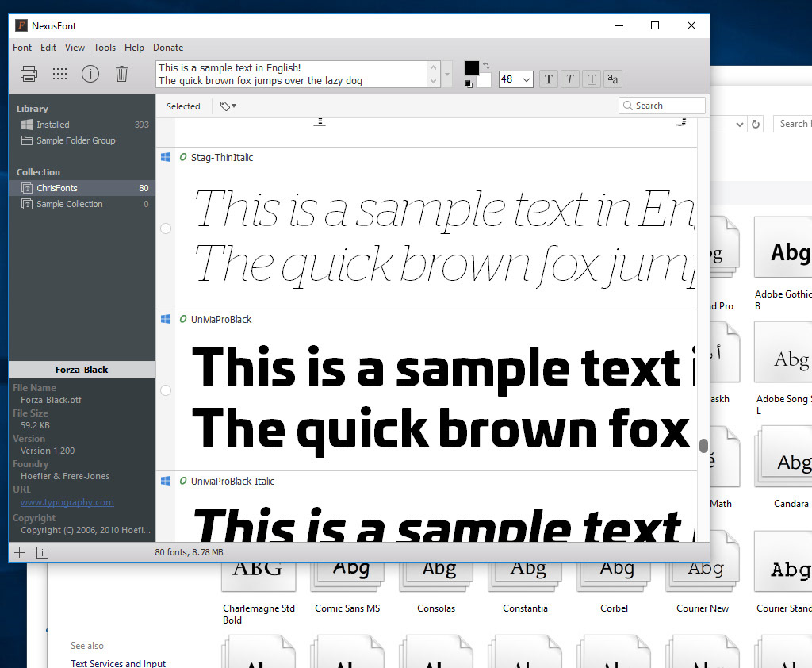Toggle underline style T button
The image size is (812, 668).
pos(592,79)
